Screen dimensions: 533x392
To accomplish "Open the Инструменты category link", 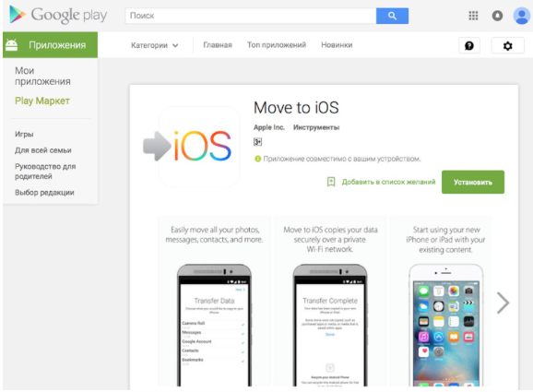I will tap(316, 127).
